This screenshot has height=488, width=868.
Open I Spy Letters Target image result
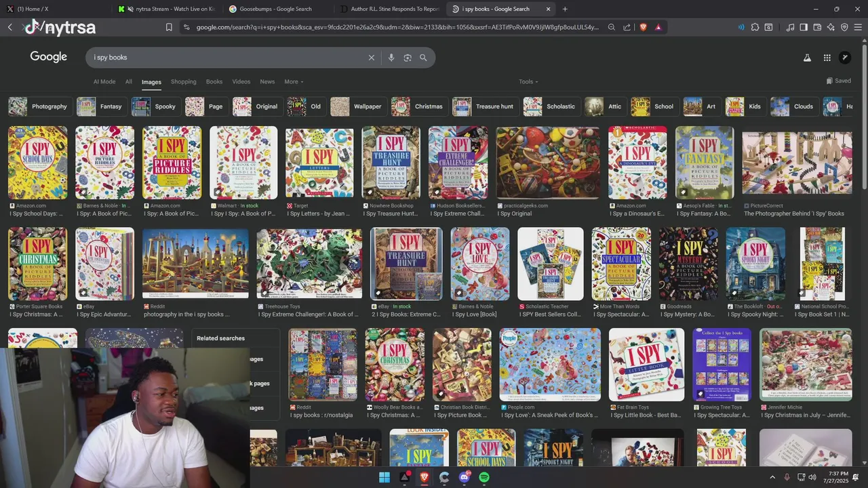pos(319,162)
